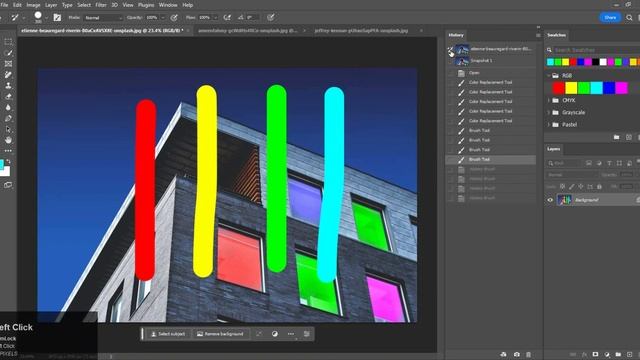The height and width of the screenshot is (360, 640).
Task: Select the Blur droplet tool
Action: coord(8,107)
